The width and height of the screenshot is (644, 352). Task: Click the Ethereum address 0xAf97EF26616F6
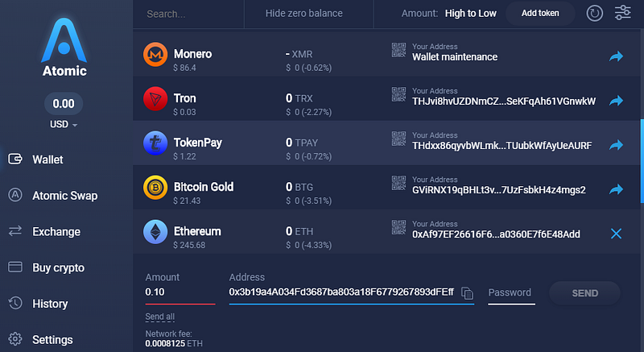click(496, 234)
